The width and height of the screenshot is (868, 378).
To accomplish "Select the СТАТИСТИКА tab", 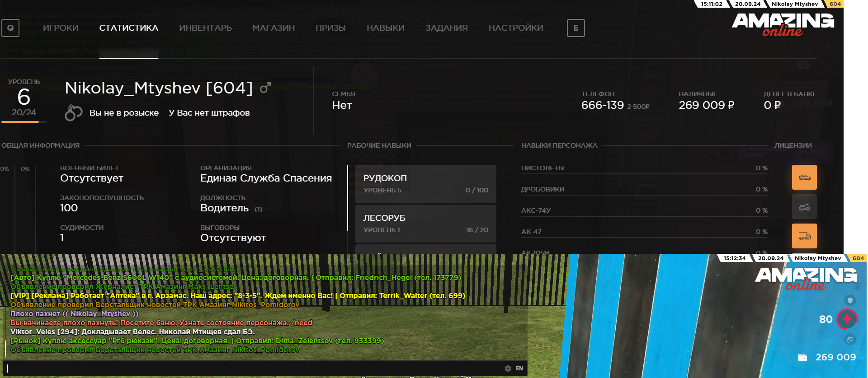I will (129, 28).
